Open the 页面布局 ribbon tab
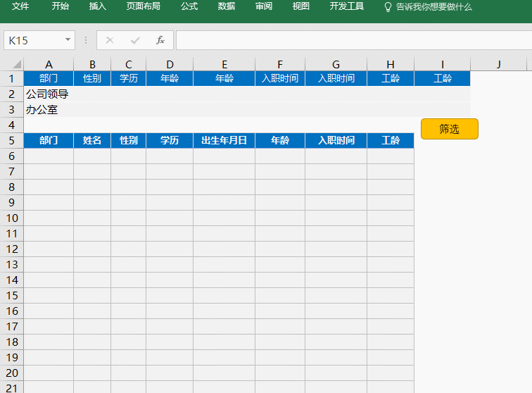 point(143,6)
